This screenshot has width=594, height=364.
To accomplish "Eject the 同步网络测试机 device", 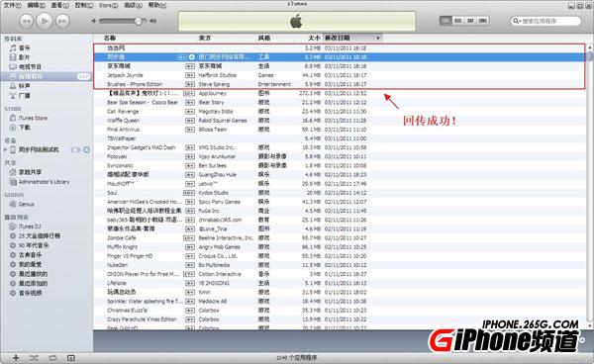I will pos(86,149).
